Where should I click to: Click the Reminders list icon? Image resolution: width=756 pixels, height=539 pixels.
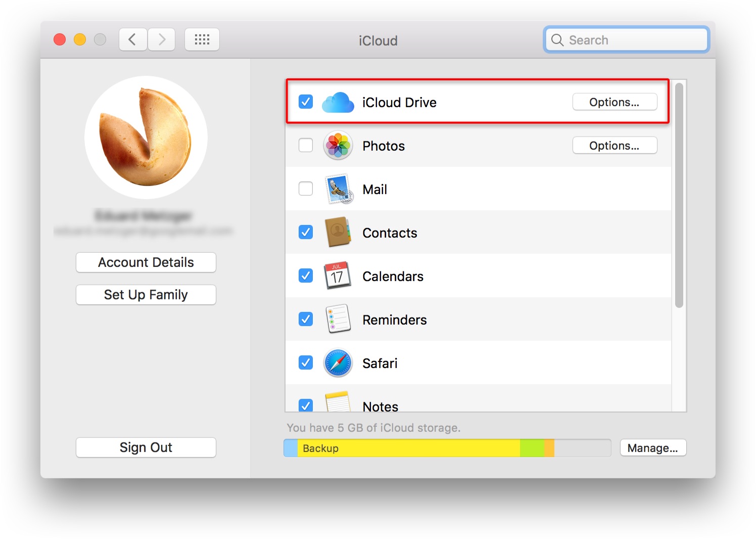click(x=338, y=319)
